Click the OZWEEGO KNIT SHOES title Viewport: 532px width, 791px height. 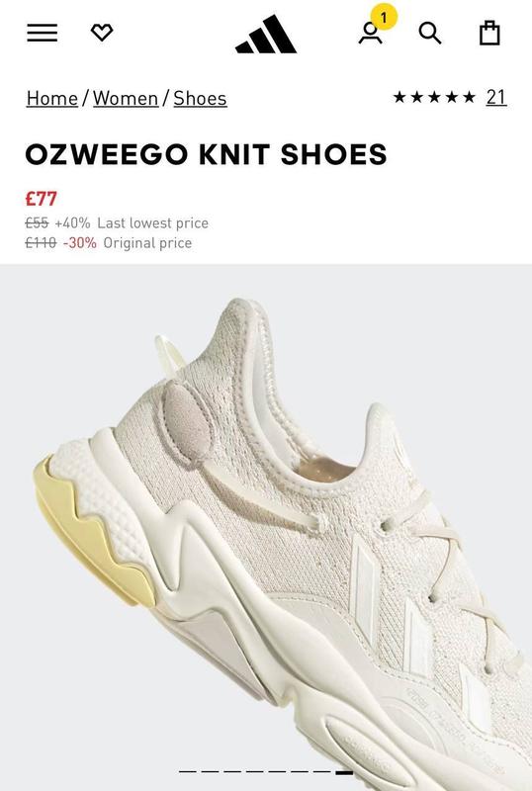pyautogui.click(x=206, y=154)
